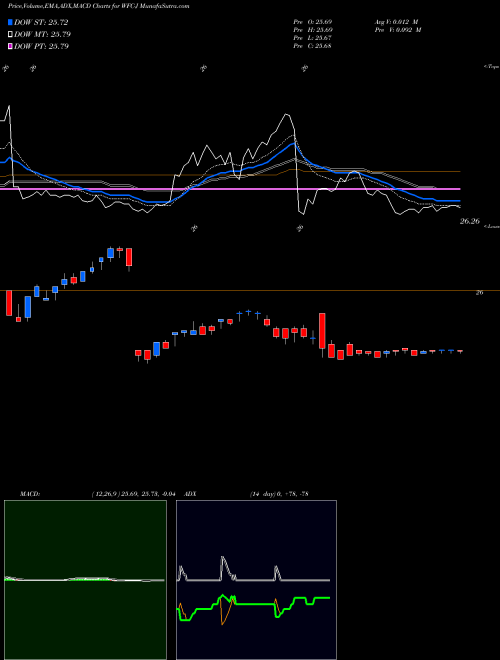This screenshot has height=660, width=500.
Task: Click the tall red candlestick after gap down
Action: (322, 331)
